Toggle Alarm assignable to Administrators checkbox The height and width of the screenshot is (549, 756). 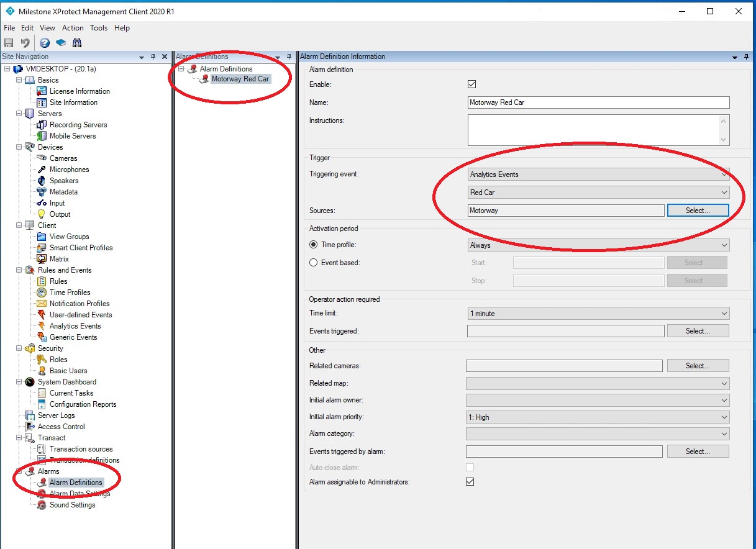[x=470, y=482]
